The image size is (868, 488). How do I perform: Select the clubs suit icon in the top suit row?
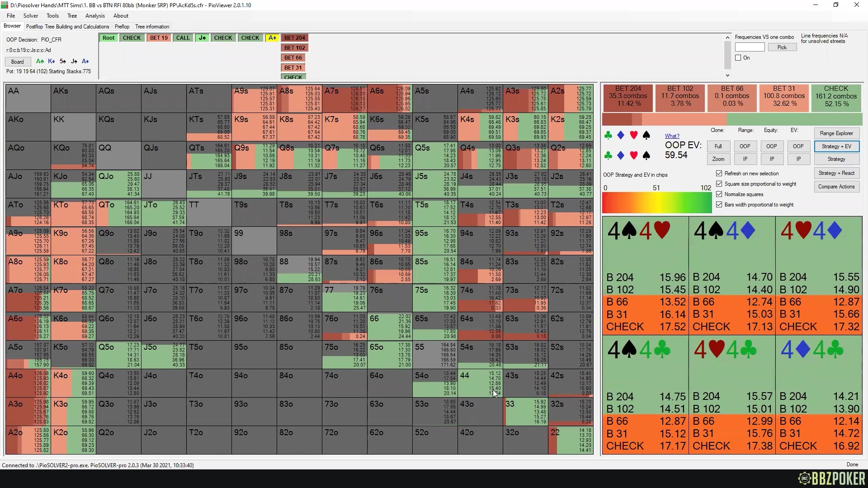[608, 136]
